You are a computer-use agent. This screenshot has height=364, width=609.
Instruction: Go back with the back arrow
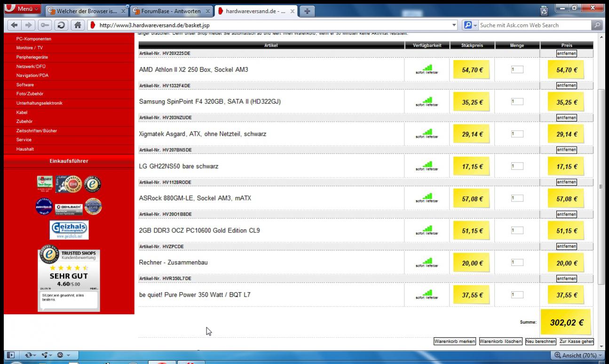point(15,25)
